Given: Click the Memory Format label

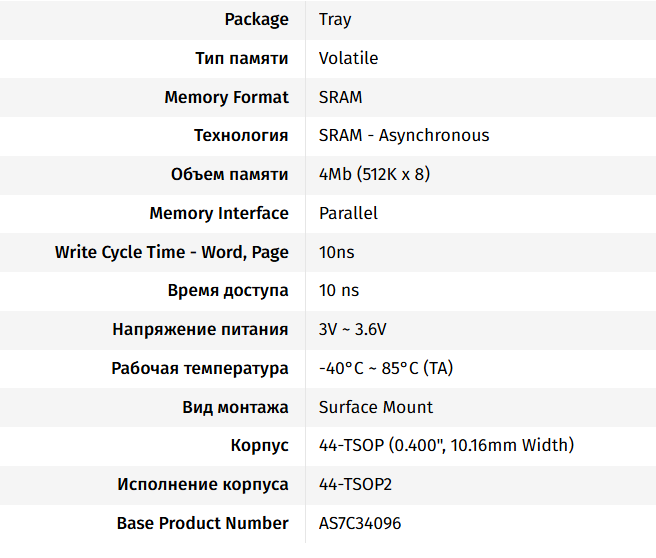Looking at the screenshot, I should coord(226,97).
